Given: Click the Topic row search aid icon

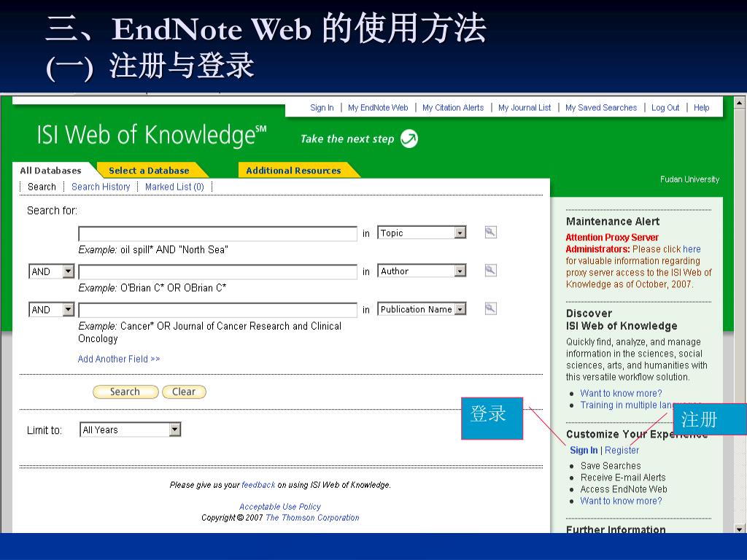Looking at the screenshot, I should [491, 233].
